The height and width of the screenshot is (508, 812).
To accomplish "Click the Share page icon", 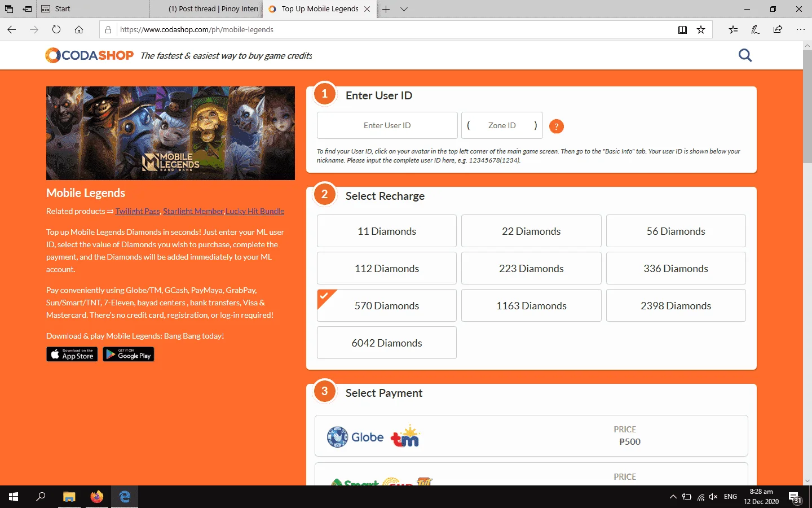I will (x=778, y=29).
